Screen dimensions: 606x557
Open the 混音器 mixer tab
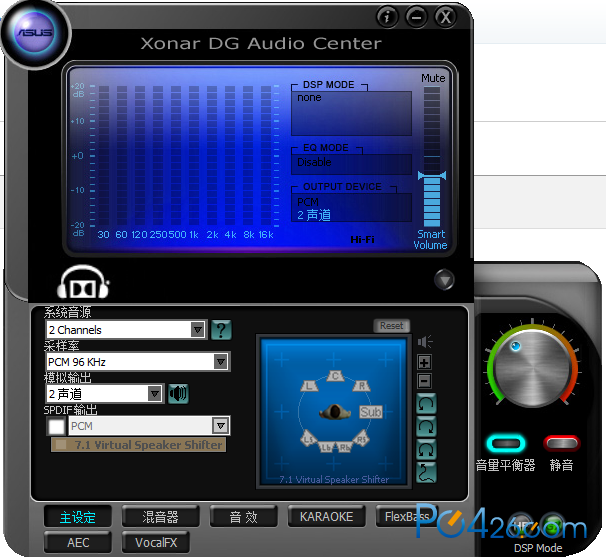point(160,517)
